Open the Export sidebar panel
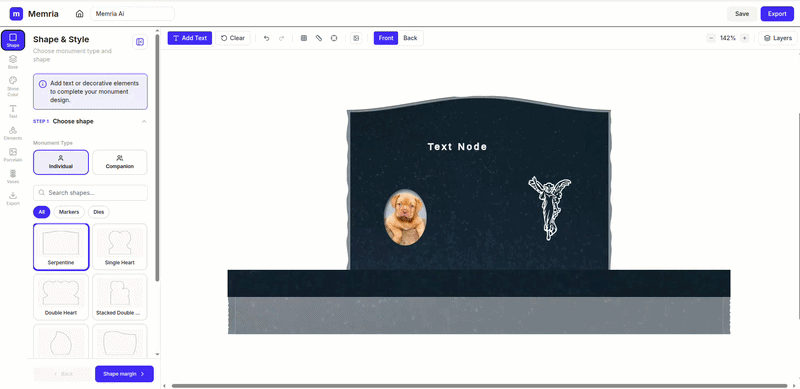800x389 pixels. tap(13, 199)
